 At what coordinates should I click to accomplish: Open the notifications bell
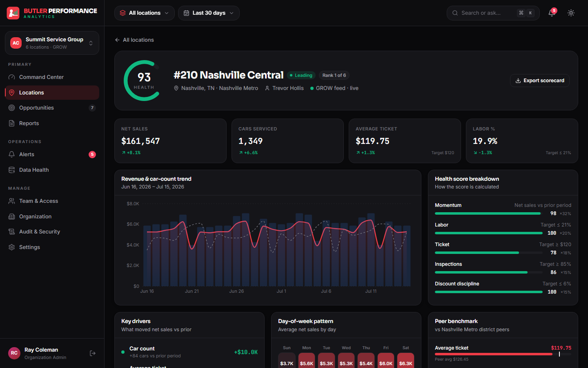552,13
